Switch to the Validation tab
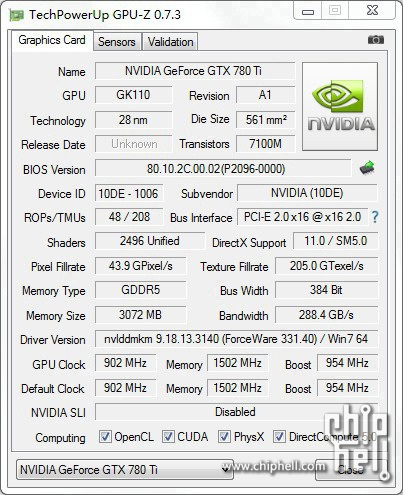The height and width of the screenshot is (495, 403). 170,42
